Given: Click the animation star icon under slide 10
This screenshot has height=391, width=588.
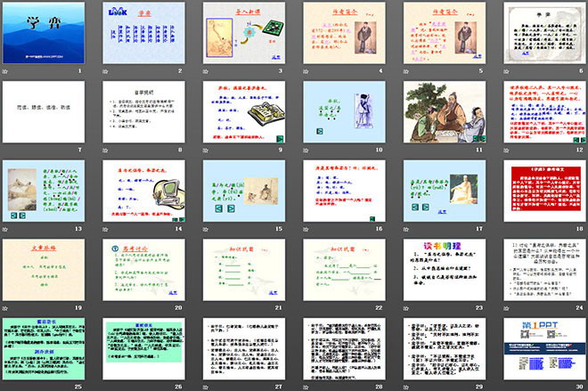Looking at the screenshot, I should 306,151.
